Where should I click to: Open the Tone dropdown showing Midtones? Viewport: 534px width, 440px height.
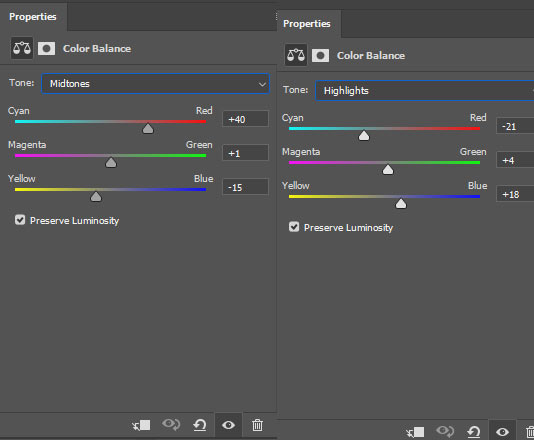(x=155, y=83)
